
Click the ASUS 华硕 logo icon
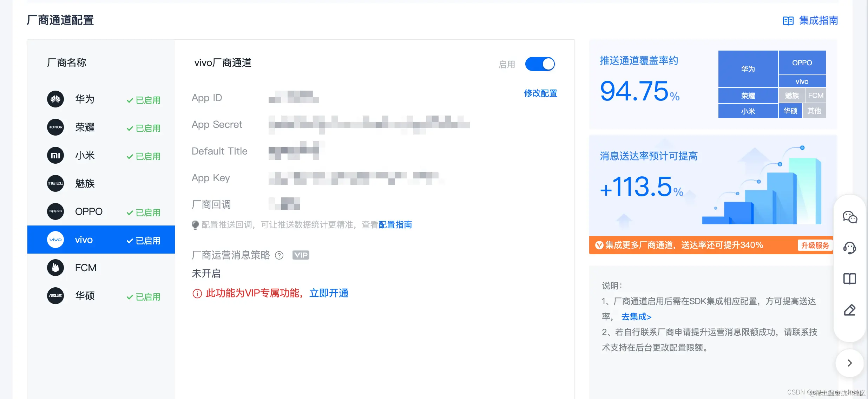point(55,296)
